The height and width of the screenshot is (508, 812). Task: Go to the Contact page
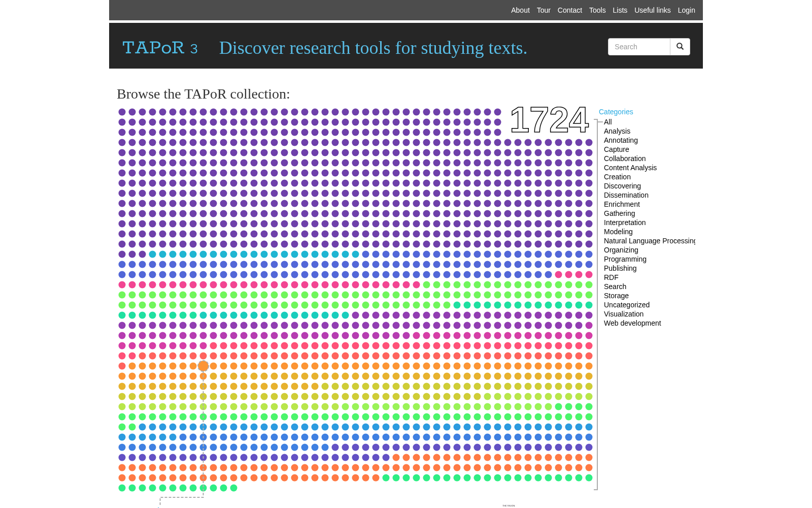click(569, 10)
